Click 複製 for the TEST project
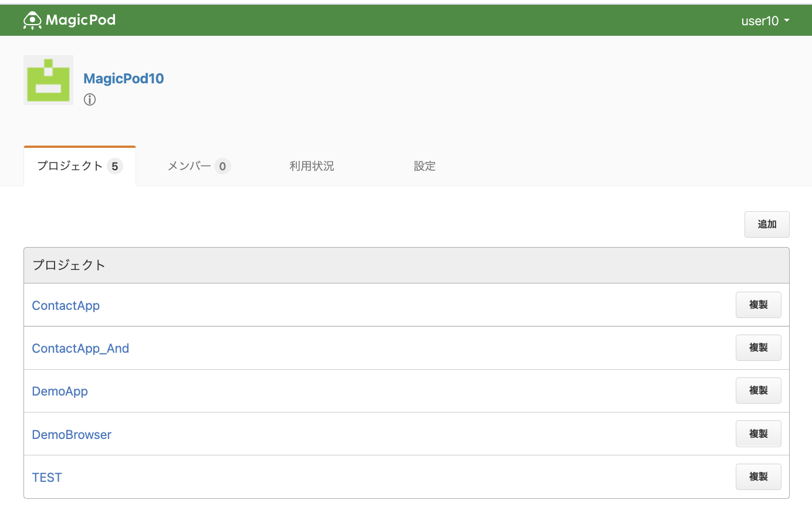Screen dimensions: 812x527 [758, 477]
